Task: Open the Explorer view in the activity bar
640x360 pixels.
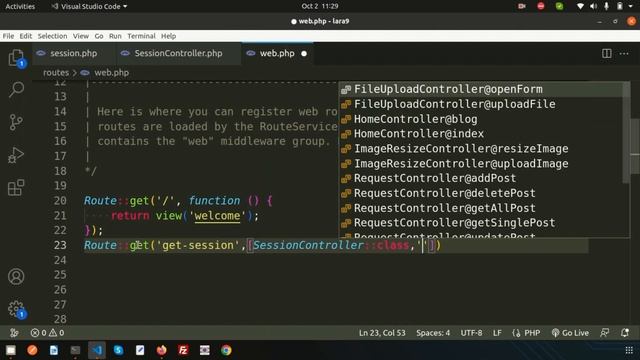Action: (x=16, y=58)
